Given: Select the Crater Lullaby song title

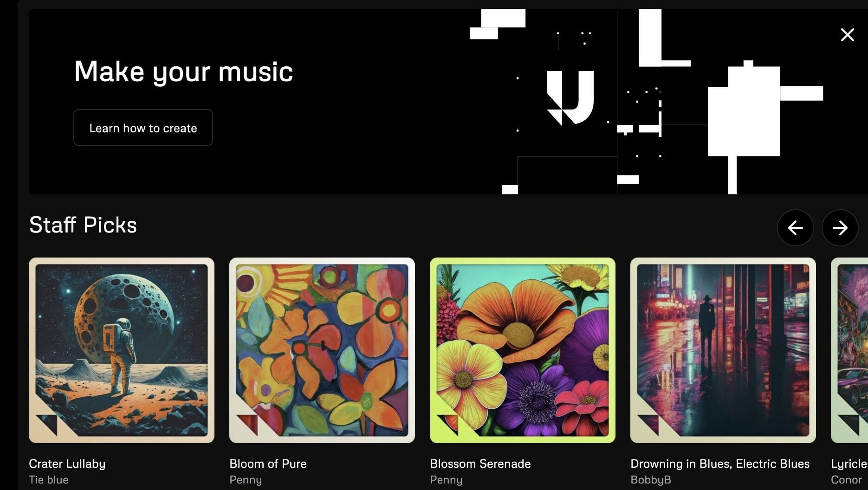Looking at the screenshot, I should [x=67, y=464].
